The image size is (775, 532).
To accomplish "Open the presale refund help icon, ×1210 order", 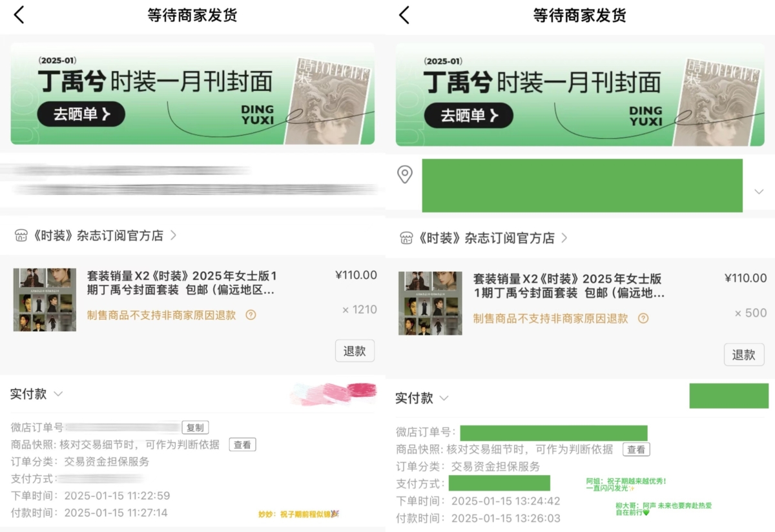I will tap(251, 315).
